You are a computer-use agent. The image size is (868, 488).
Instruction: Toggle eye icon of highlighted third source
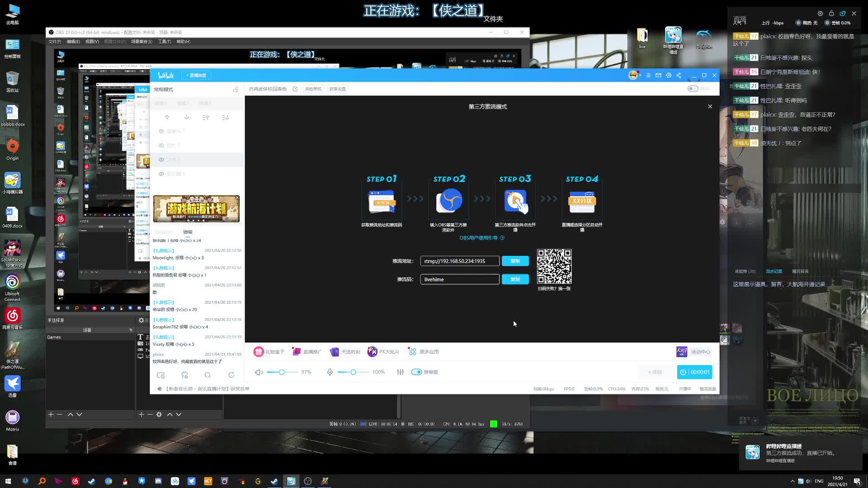click(161, 160)
